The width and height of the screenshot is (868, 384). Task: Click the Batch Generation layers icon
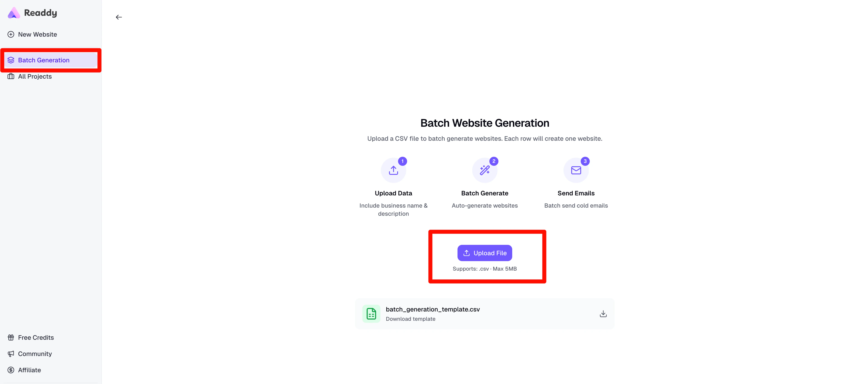click(x=11, y=60)
